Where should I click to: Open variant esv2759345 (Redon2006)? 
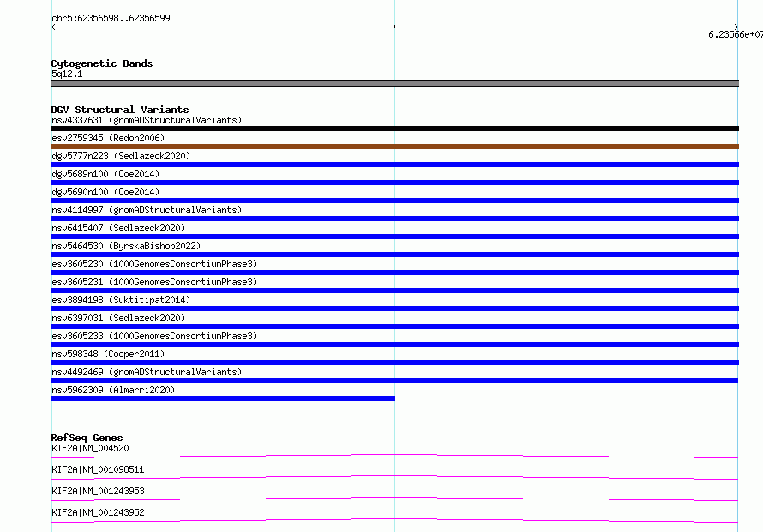(x=108, y=138)
